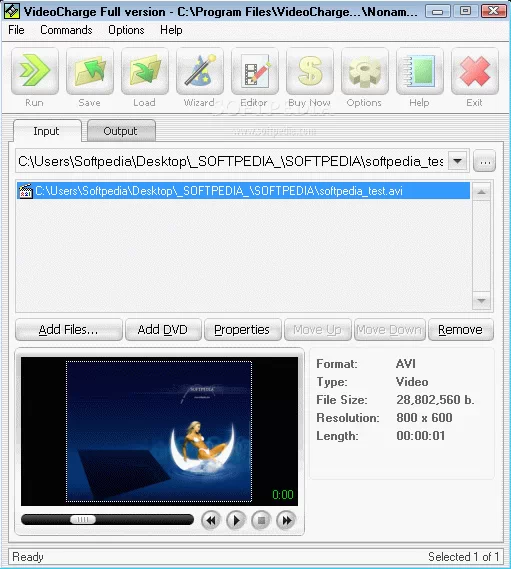
Task: Click the file list scroll down arrow
Action: (482, 301)
